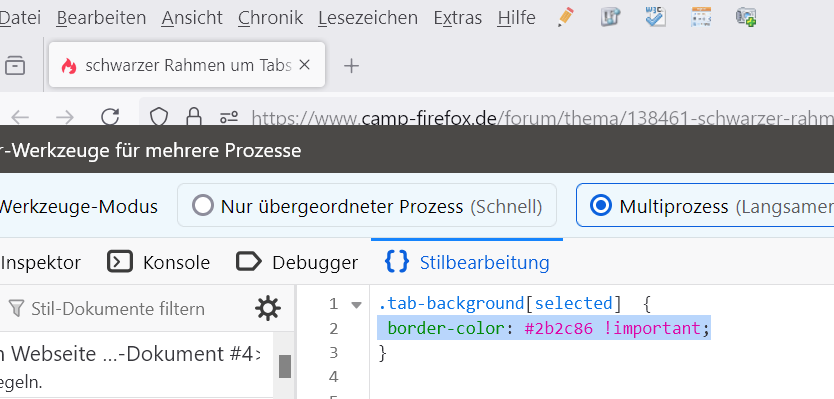Open the Lesezeichen menu
The width and height of the screenshot is (834, 399).
click(368, 18)
